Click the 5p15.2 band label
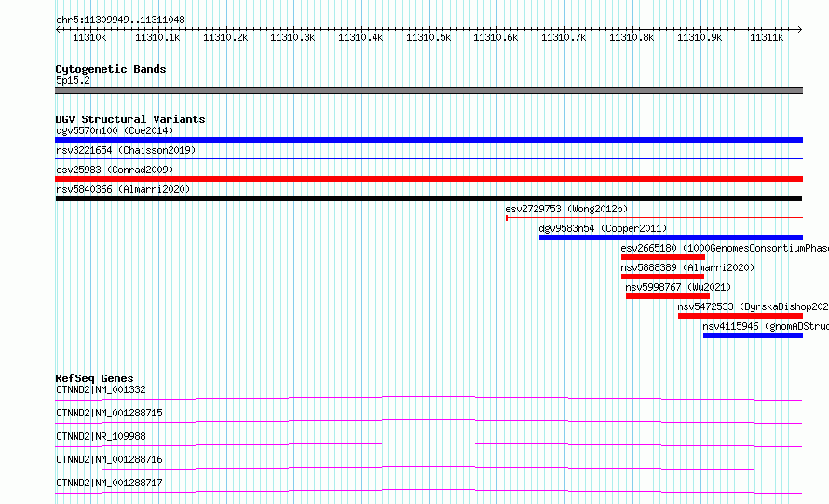This screenshot has height=504, width=829. (x=73, y=80)
